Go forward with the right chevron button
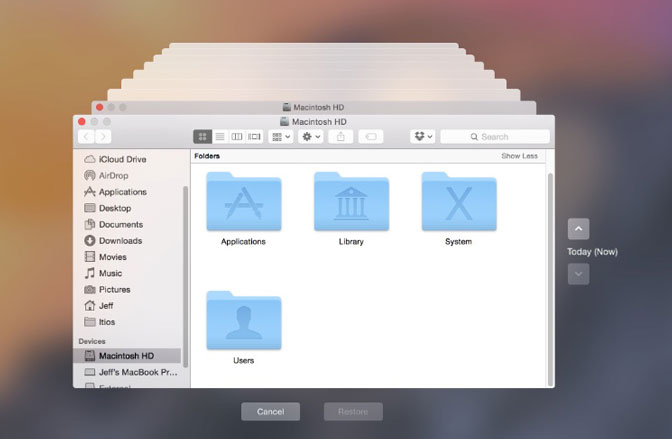Screen dimensions: 672x439 click(103, 137)
